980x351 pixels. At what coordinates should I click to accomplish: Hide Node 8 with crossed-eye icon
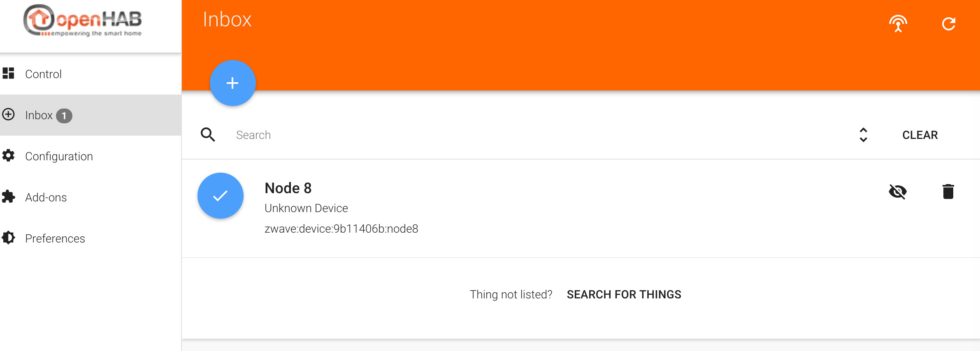click(x=898, y=192)
